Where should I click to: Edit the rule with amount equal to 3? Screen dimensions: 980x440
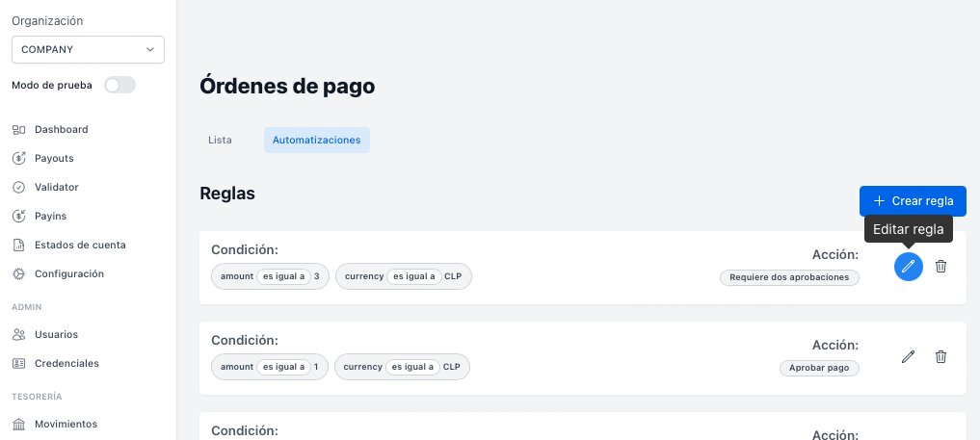tap(908, 267)
